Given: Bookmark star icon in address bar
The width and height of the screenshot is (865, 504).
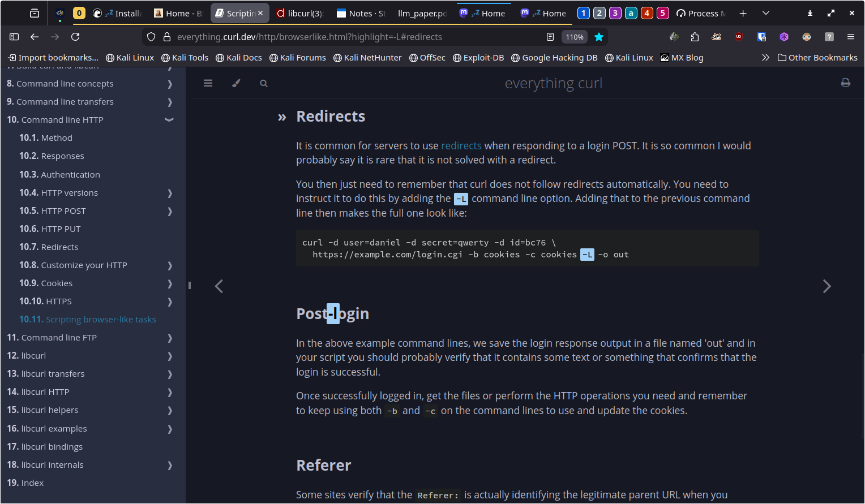Looking at the screenshot, I should pos(599,37).
